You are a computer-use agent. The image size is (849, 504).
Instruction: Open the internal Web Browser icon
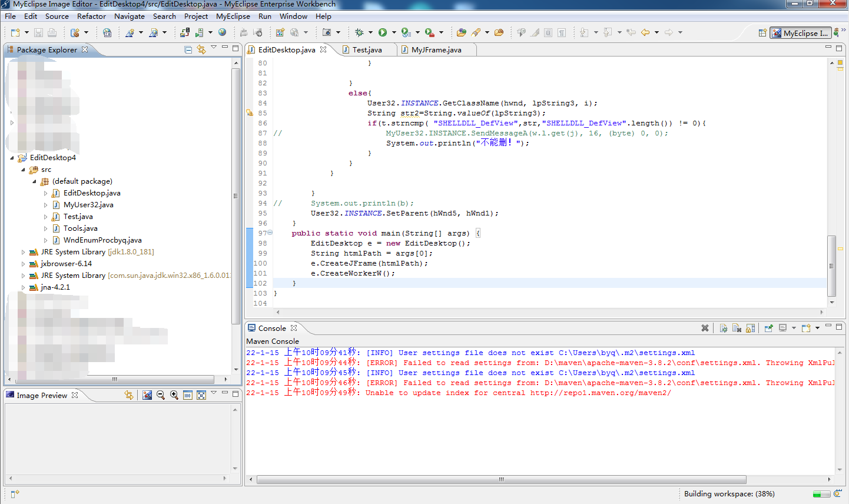pyautogui.click(x=223, y=32)
